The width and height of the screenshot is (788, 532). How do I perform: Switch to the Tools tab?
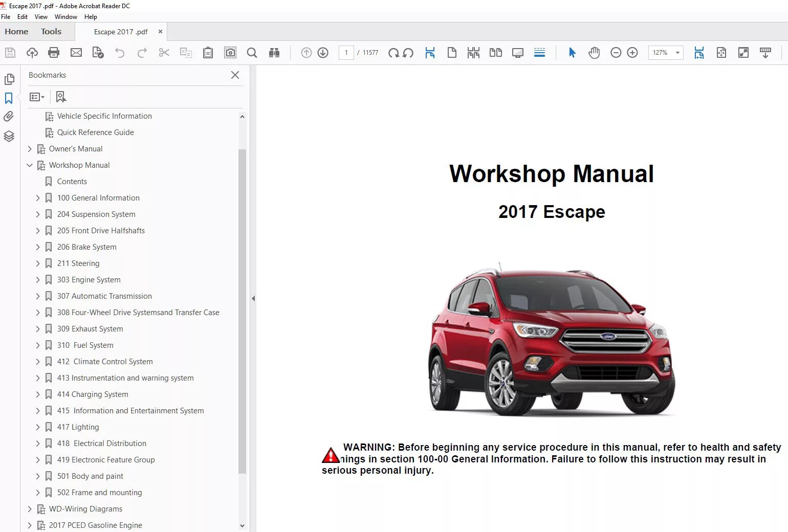point(51,32)
